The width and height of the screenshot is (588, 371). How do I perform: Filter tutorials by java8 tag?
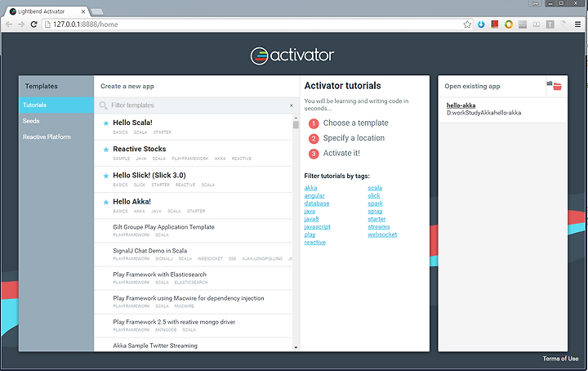coord(311,219)
